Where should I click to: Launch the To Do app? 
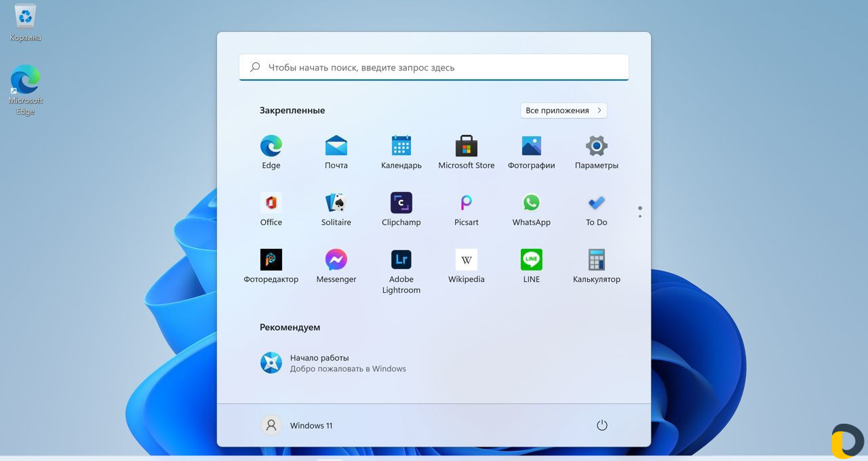click(597, 209)
